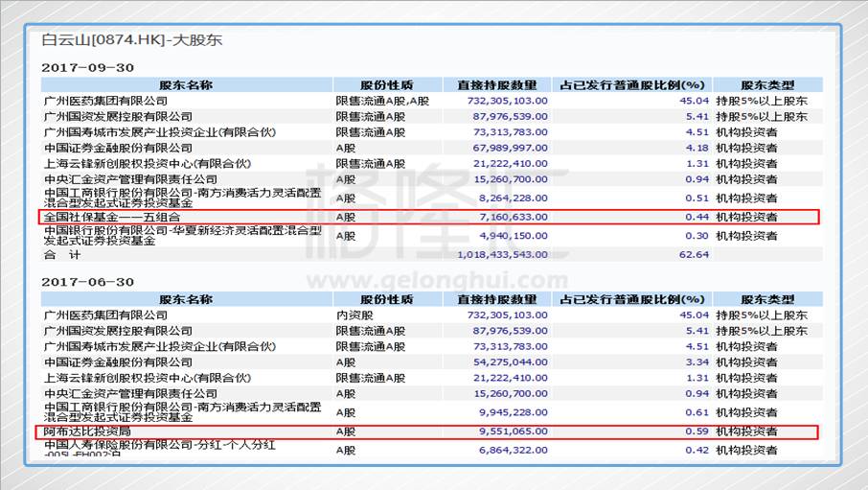Select 中国人寿保险股份有限公司 shareholder name
Viewport: 868px width, 490px height.
tap(159, 450)
